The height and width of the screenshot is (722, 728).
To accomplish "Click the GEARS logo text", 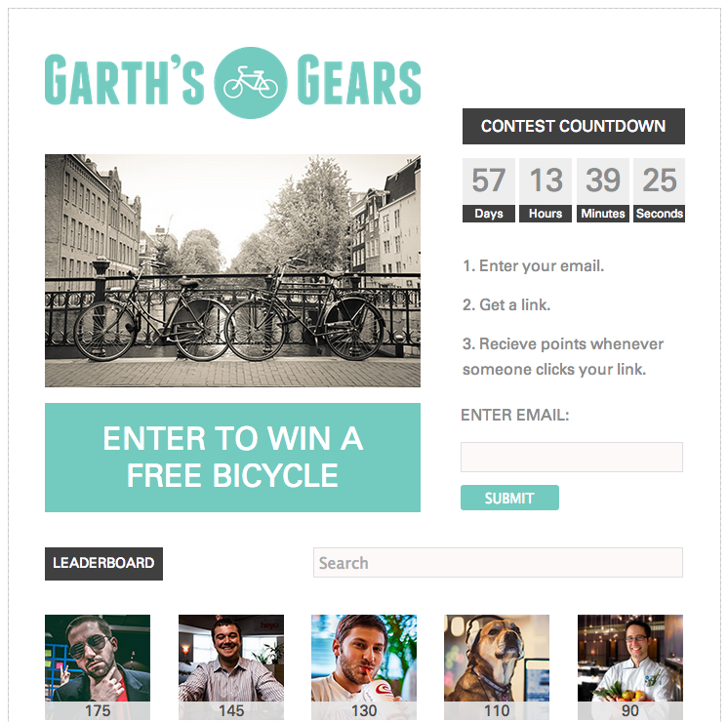I will [358, 80].
